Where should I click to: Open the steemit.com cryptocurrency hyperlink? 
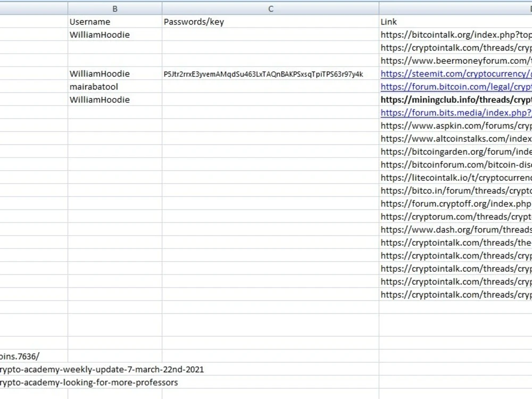point(456,73)
